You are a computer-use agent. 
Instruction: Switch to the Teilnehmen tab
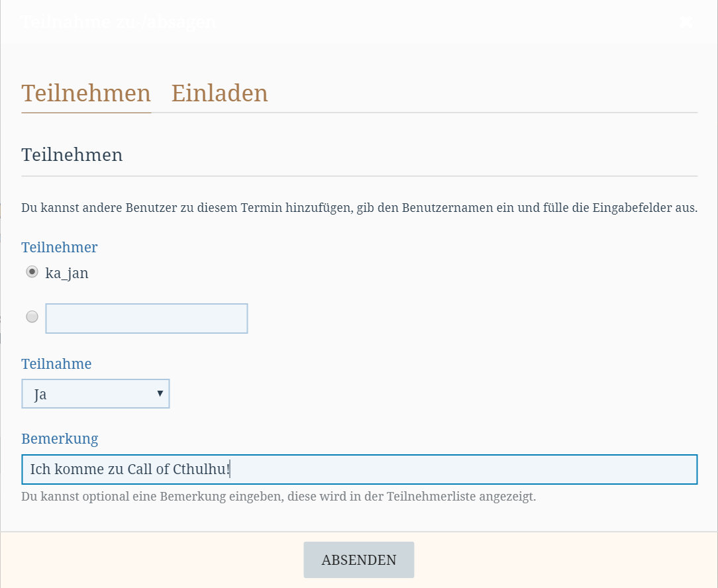(86, 93)
